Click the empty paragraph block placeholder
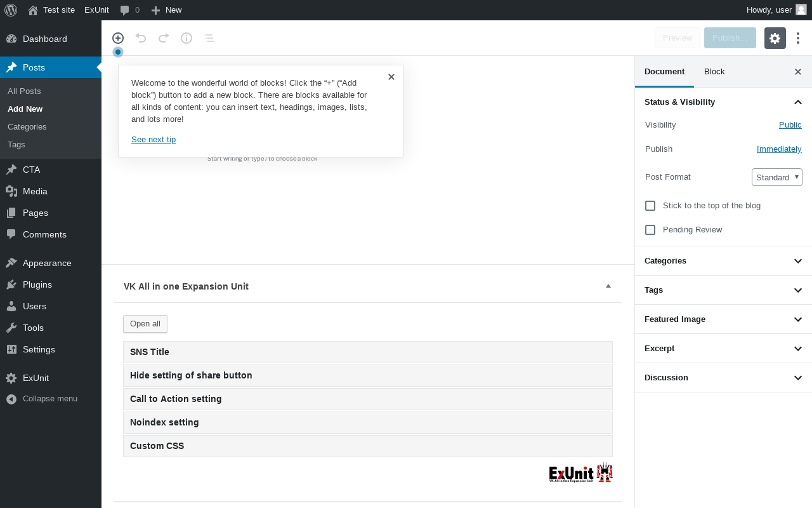This screenshot has height=508, width=812. coord(262,158)
